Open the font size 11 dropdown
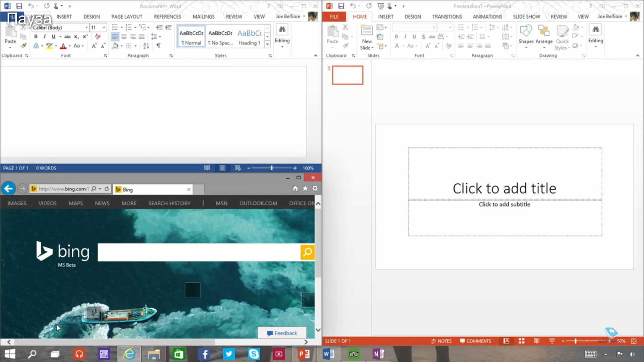Viewport: 644px width, 362px height. 104,27
